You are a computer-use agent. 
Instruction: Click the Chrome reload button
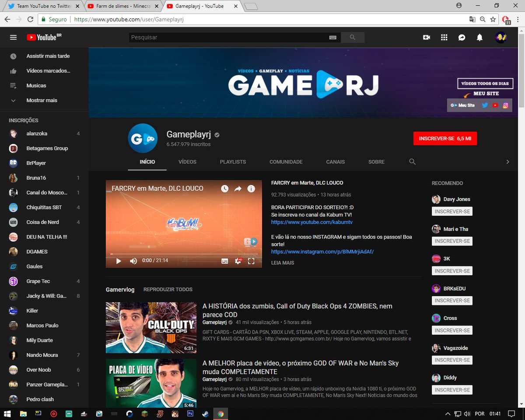pyautogui.click(x=30, y=19)
